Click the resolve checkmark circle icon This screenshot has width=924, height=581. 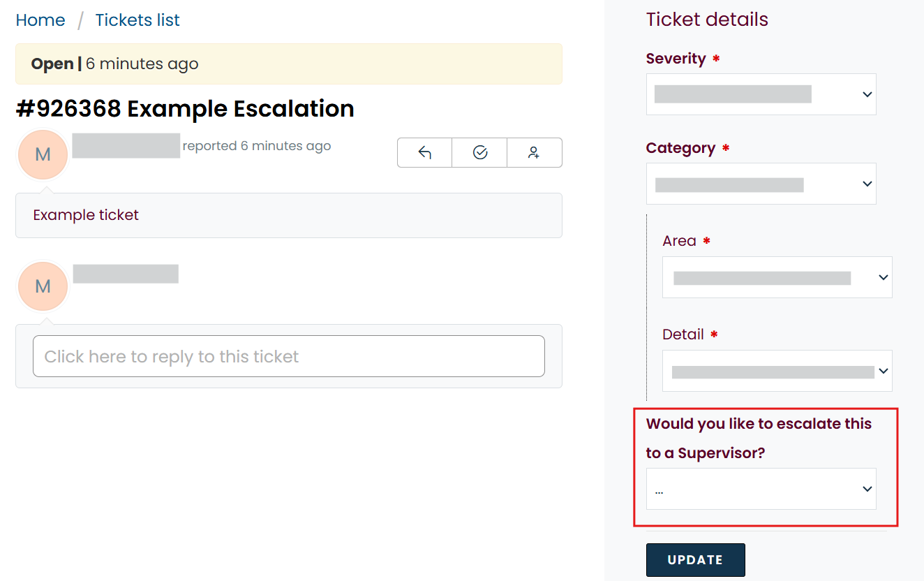[479, 153]
